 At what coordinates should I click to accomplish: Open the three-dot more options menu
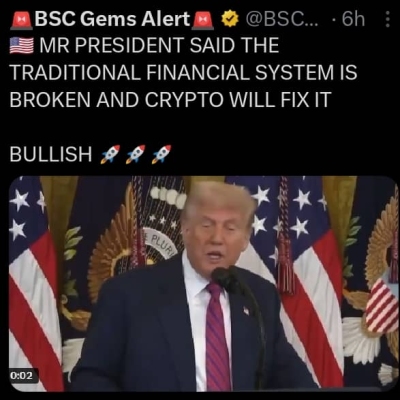pyautogui.click(x=387, y=19)
